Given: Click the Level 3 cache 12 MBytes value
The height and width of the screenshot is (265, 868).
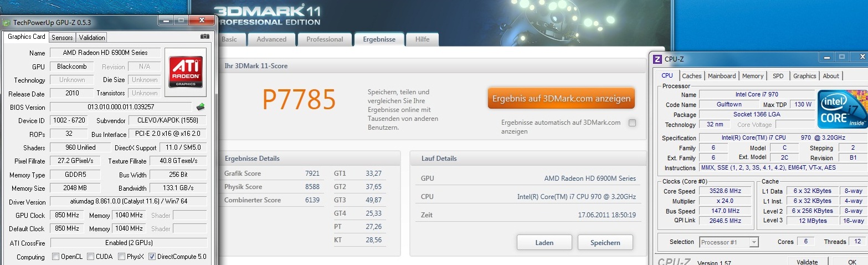Looking at the screenshot, I should pos(813,221).
